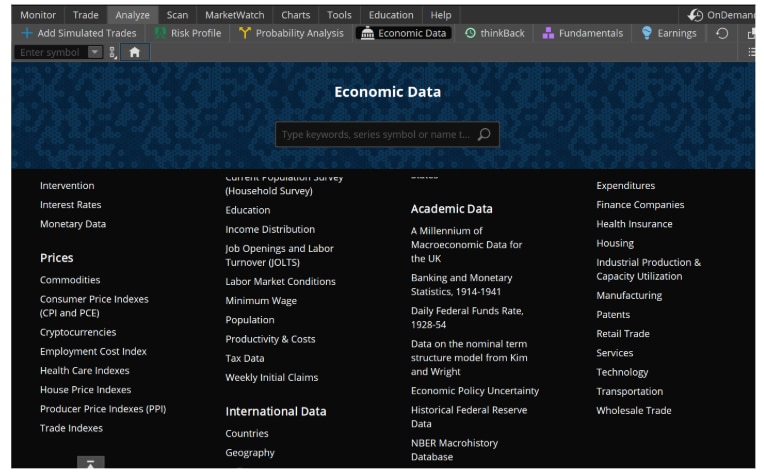764x472 pixels.
Task: Click the scroll-to-top arrow icon
Action: [91, 462]
